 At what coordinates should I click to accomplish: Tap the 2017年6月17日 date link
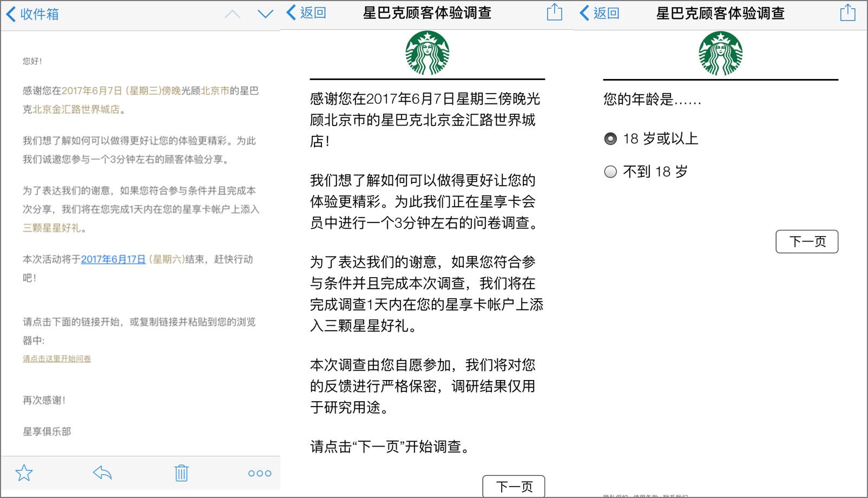[x=113, y=259]
